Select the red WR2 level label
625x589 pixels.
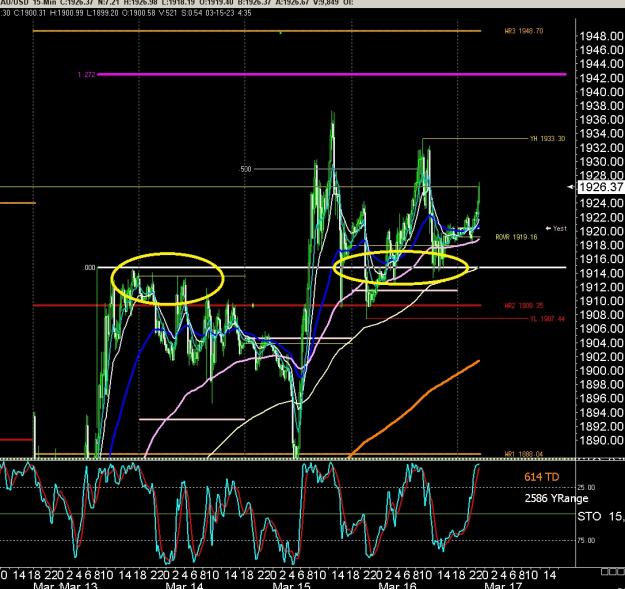click(523, 306)
